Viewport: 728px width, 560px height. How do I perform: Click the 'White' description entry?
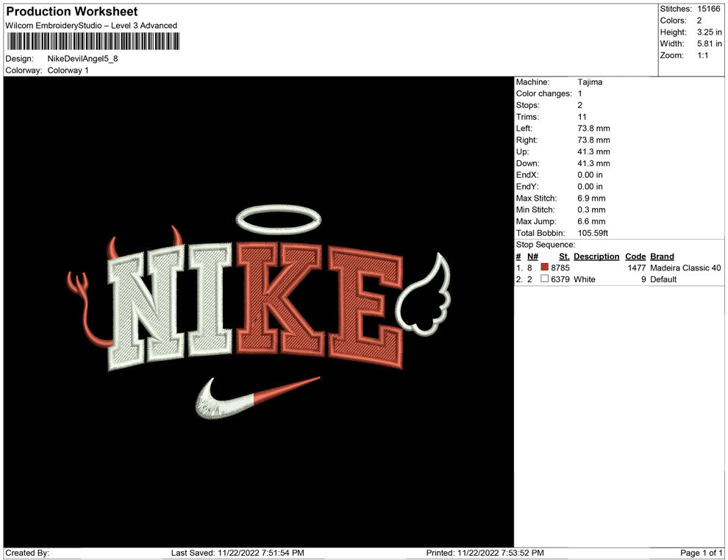tap(585, 279)
